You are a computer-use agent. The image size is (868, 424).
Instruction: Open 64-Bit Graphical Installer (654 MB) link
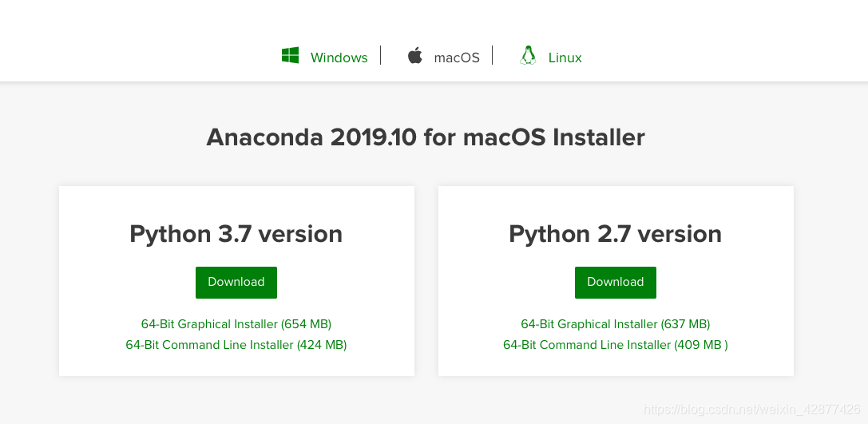tap(236, 324)
